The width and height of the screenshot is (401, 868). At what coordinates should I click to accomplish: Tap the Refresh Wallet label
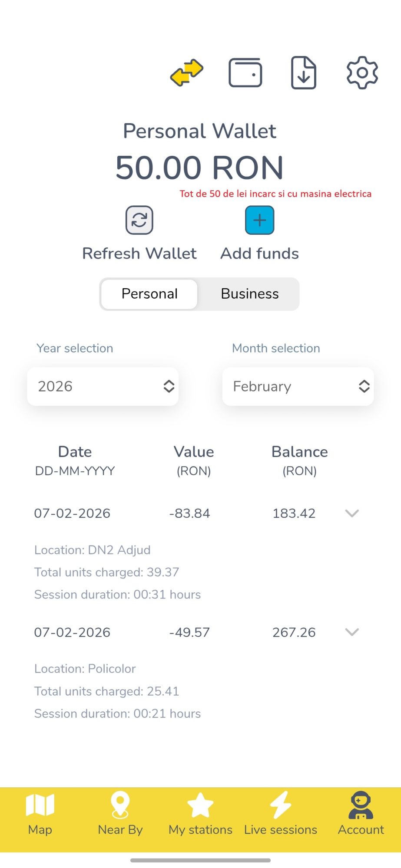click(139, 253)
